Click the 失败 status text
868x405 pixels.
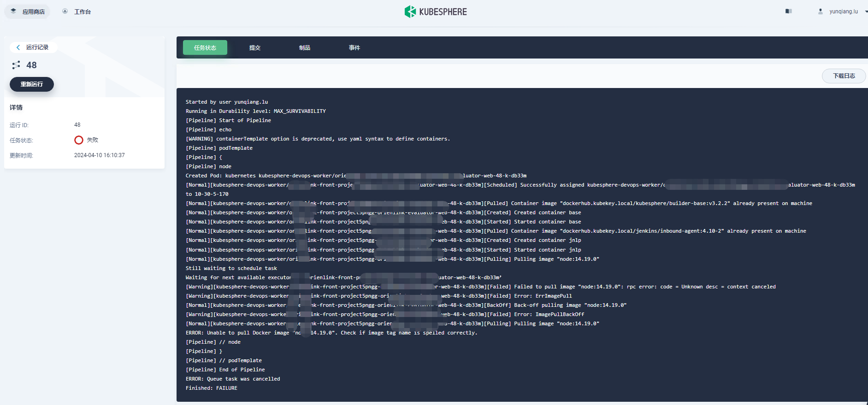[x=93, y=140]
